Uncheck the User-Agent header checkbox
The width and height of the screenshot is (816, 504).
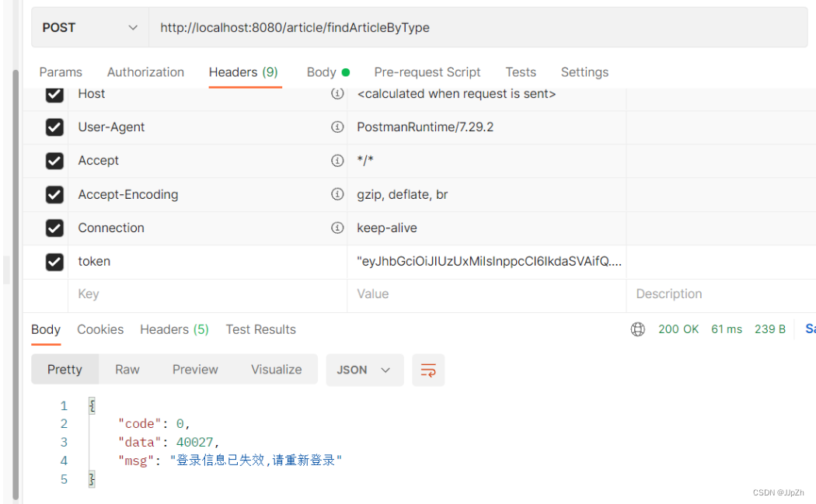[54, 127]
